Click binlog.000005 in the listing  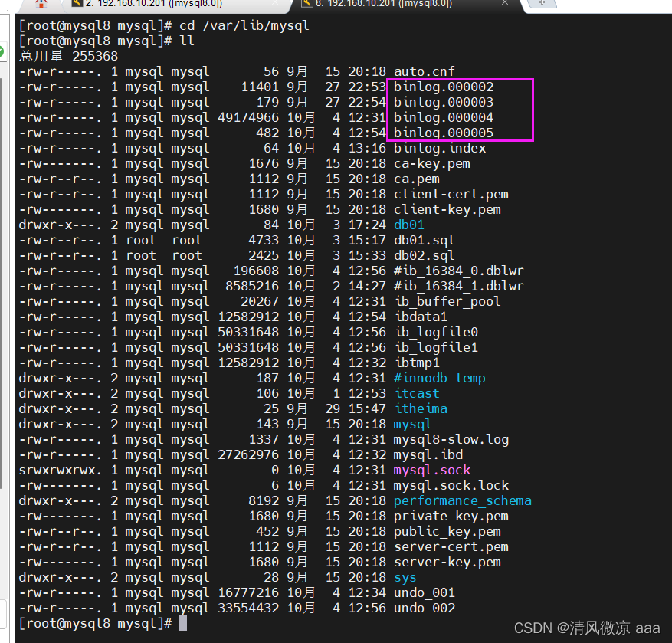[444, 133]
